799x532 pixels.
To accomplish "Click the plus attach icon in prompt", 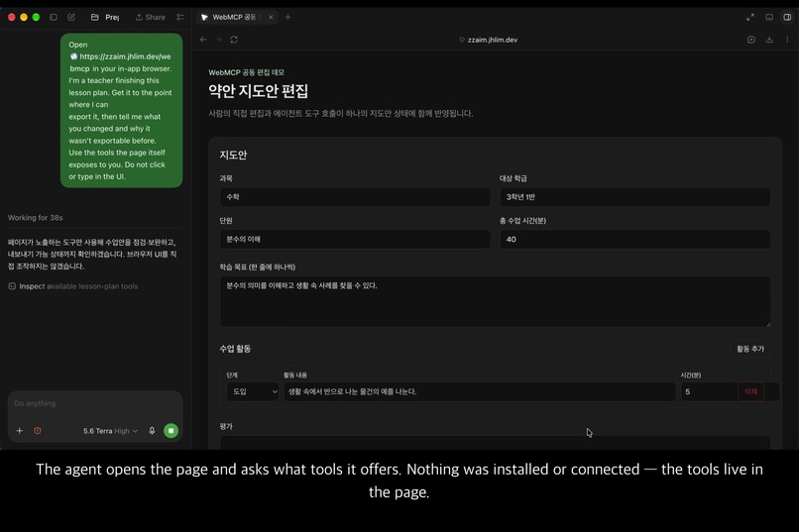I will tap(20, 431).
